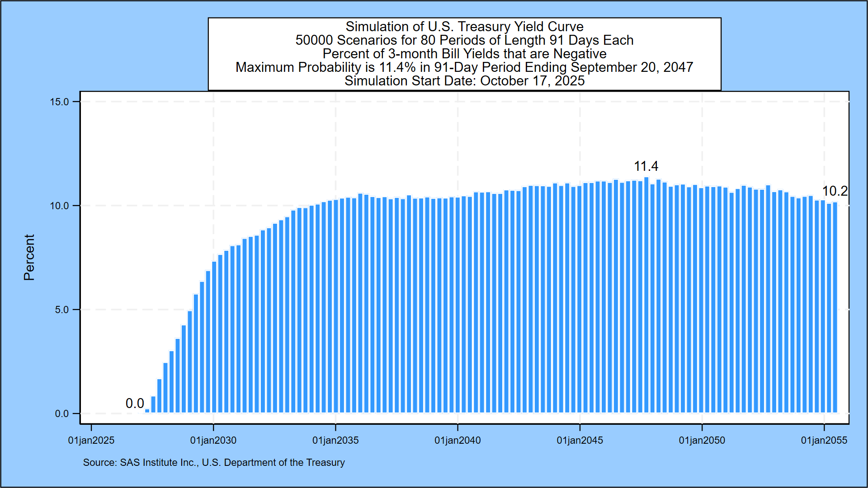This screenshot has width=868, height=488.
Task: Click the 01jan2035 x-axis label
Action: [x=335, y=440]
